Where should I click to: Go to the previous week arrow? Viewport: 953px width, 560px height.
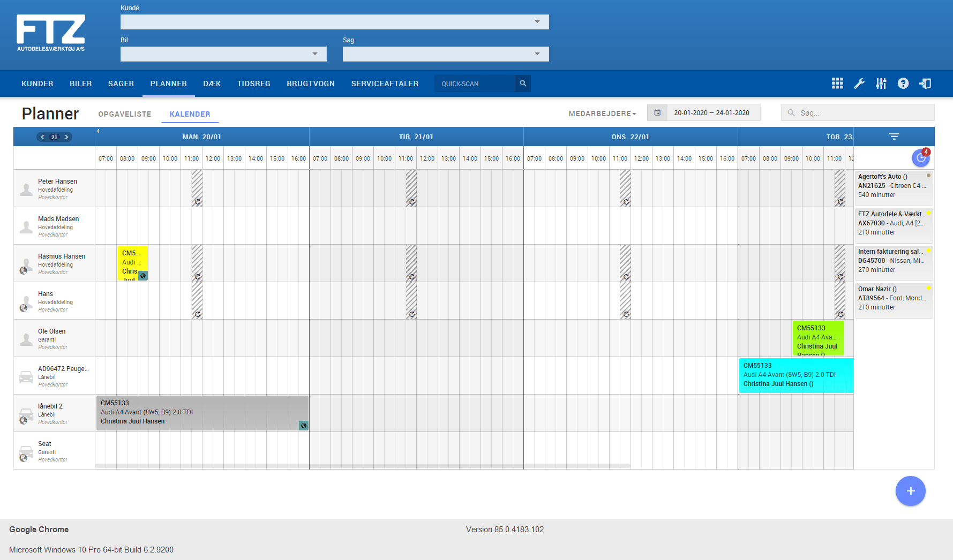(x=43, y=137)
